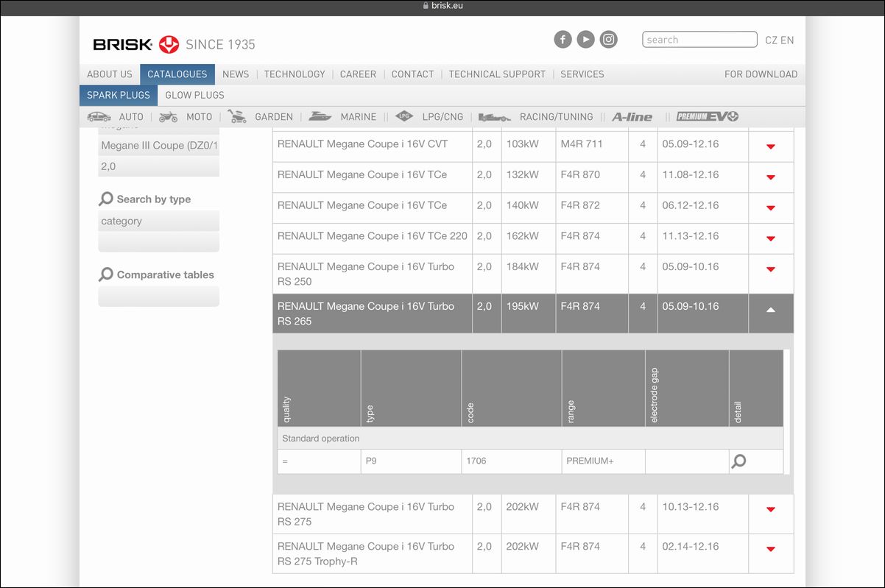Click the 02.14-12.16 date cell
The width and height of the screenshot is (885, 588).
(x=702, y=553)
